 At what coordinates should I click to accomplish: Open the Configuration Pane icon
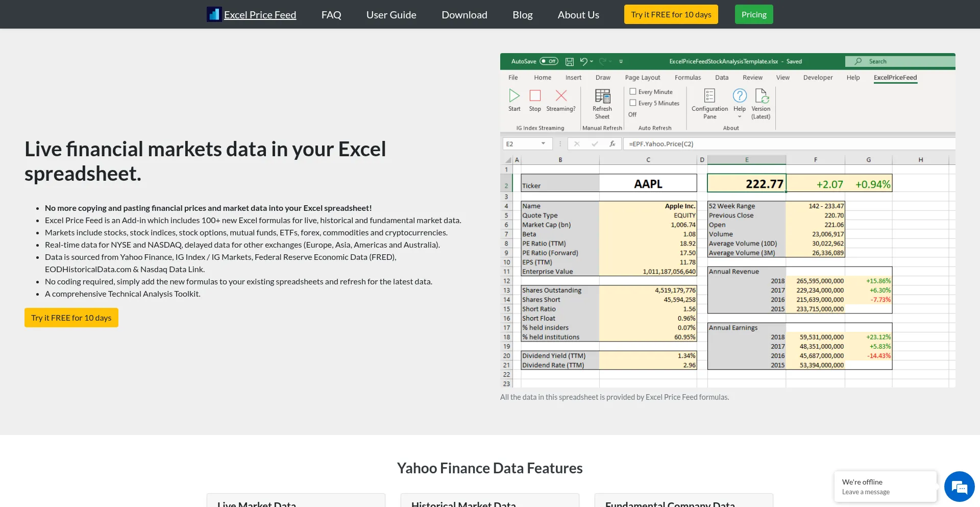[x=709, y=96]
